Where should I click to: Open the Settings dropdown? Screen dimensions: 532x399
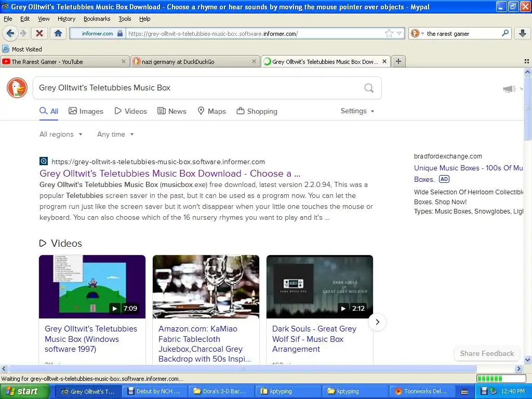(357, 111)
